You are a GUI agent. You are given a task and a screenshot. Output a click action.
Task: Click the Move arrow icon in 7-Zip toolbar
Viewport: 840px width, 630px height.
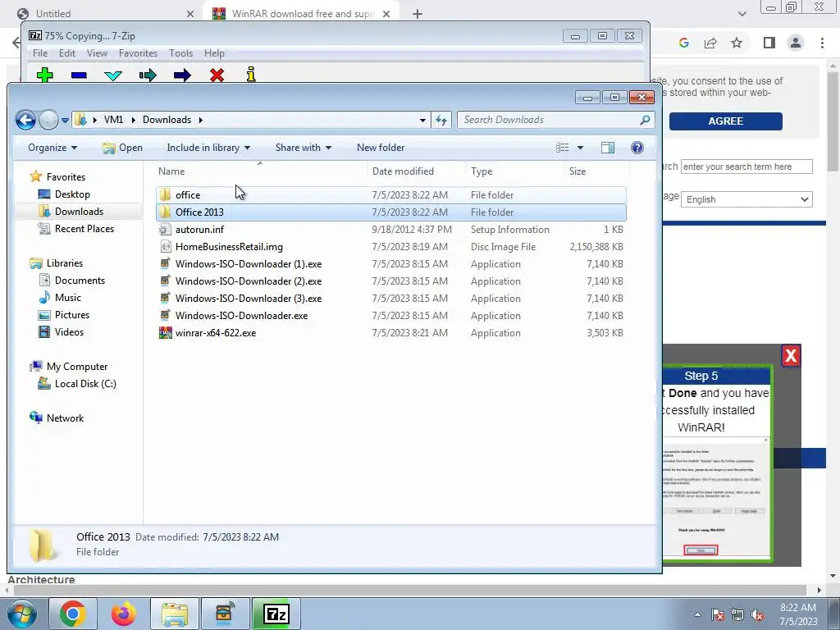pos(182,75)
